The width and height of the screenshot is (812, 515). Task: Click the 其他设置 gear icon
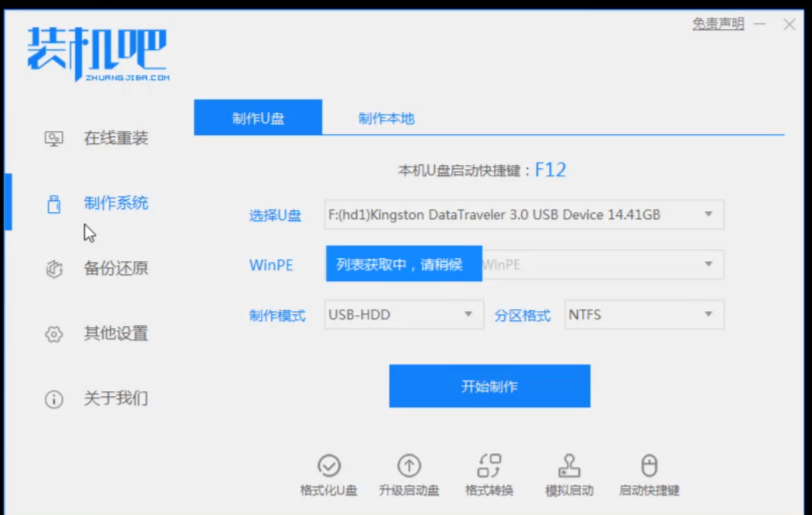click(x=53, y=334)
